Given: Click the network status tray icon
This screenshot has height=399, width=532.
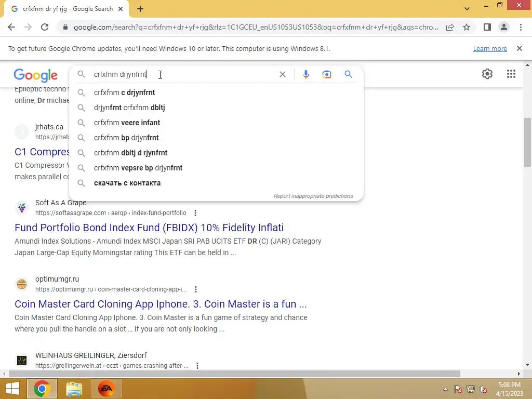Looking at the screenshot, I should (471, 389).
